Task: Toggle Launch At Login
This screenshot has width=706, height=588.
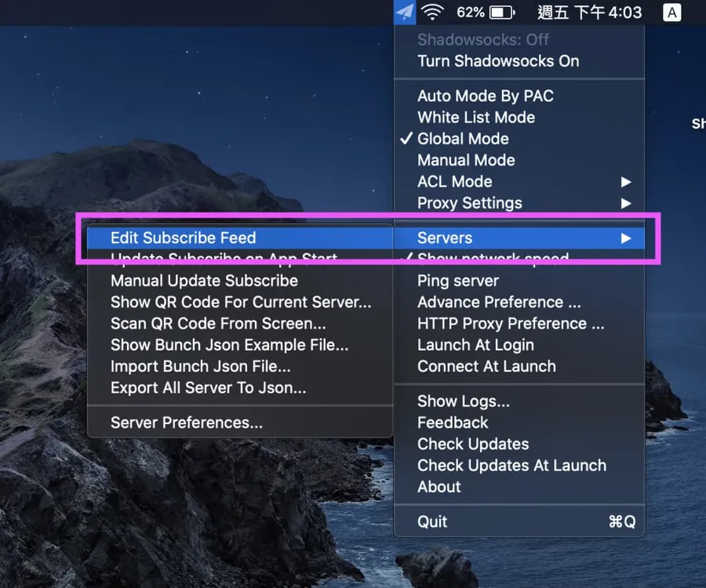Action: tap(519, 345)
